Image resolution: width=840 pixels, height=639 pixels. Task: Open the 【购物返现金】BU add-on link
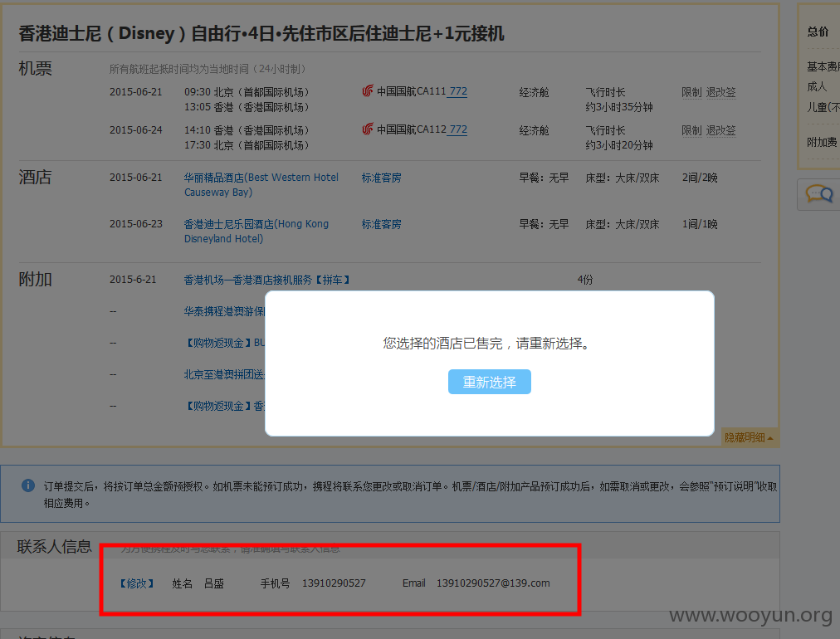(224, 343)
